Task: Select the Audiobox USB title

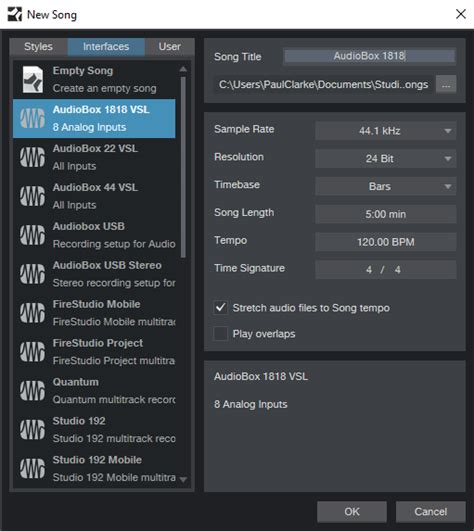Action: [x=89, y=226]
